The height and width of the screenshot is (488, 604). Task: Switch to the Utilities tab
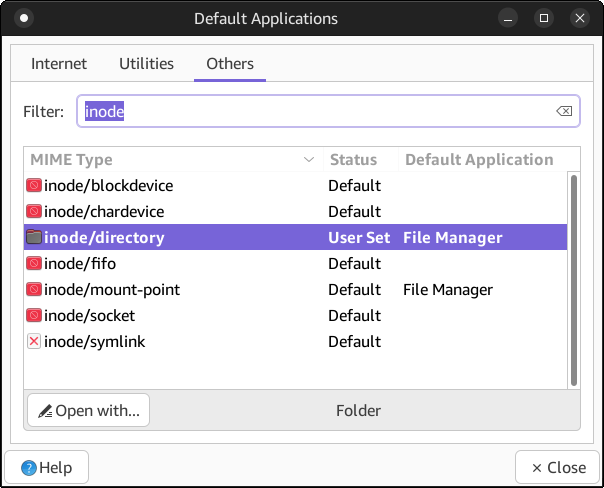(146, 64)
